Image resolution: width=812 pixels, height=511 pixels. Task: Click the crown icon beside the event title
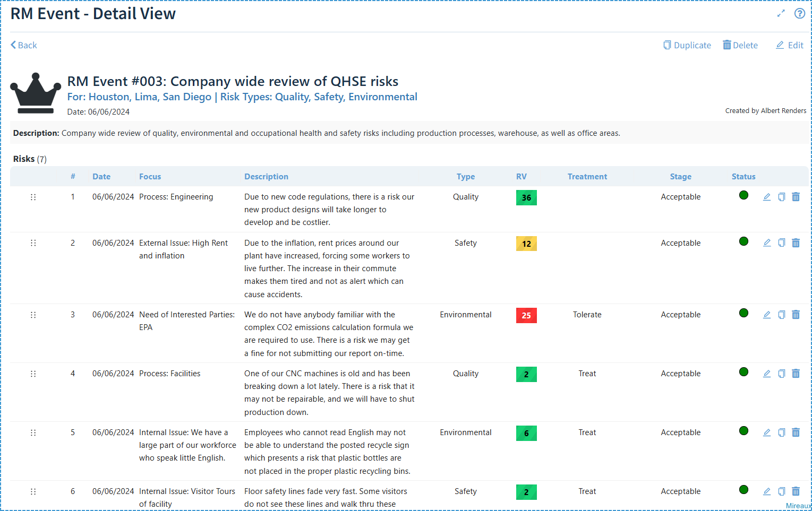pos(35,93)
